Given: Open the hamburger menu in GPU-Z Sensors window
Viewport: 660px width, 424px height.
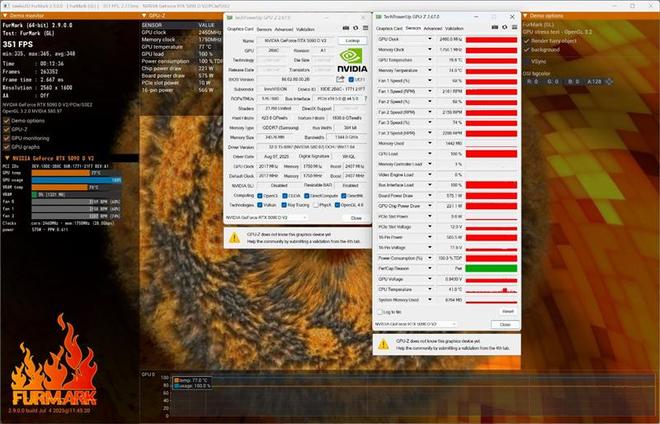Looking at the screenshot, I should pos(514,27).
